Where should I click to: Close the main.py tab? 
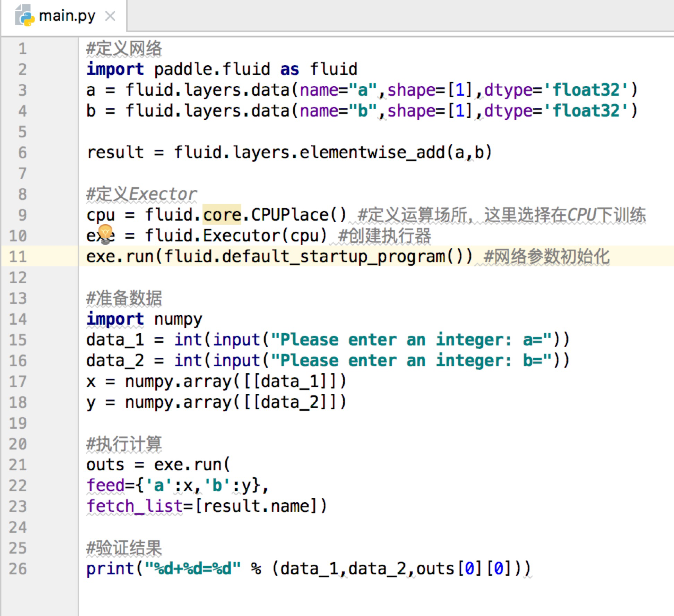[x=110, y=16]
